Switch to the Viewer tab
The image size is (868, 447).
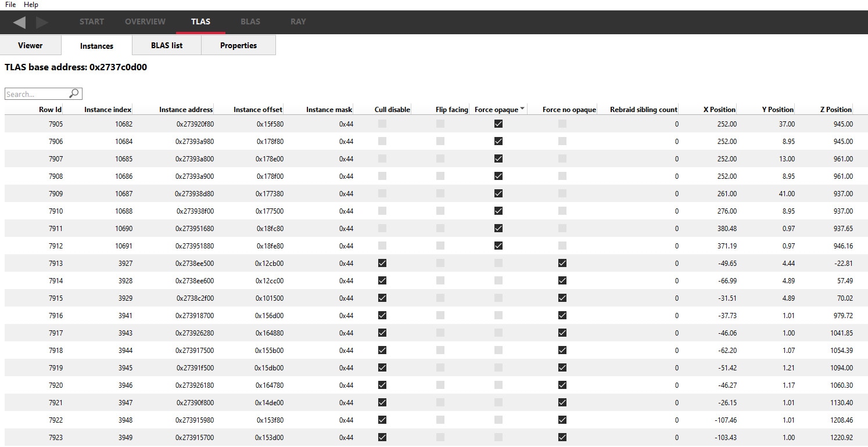pos(30,45)
